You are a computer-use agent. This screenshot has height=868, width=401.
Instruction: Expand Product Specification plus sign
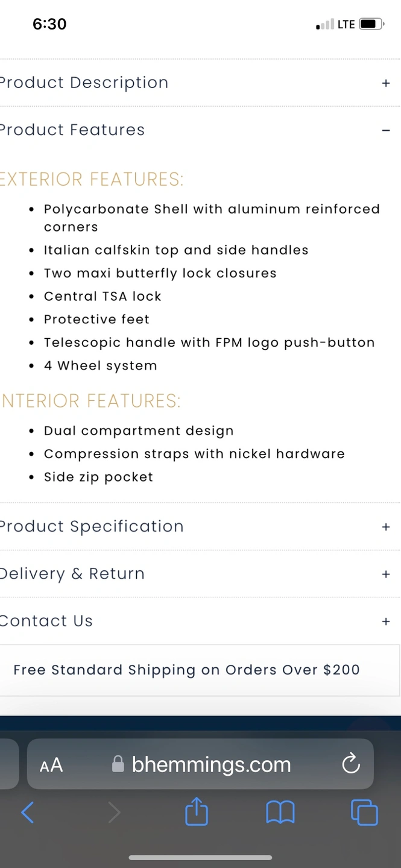pyautogui.click(x=386, y=527)
